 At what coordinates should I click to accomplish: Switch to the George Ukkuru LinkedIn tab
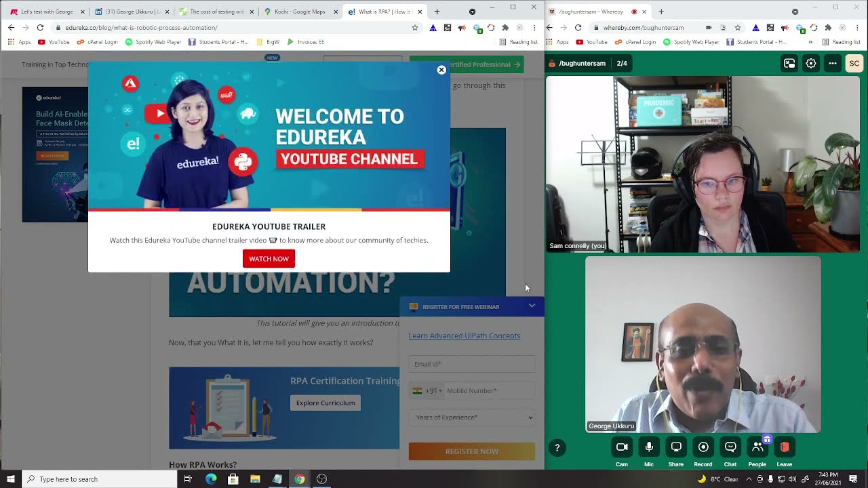click(x=132, y=12)
